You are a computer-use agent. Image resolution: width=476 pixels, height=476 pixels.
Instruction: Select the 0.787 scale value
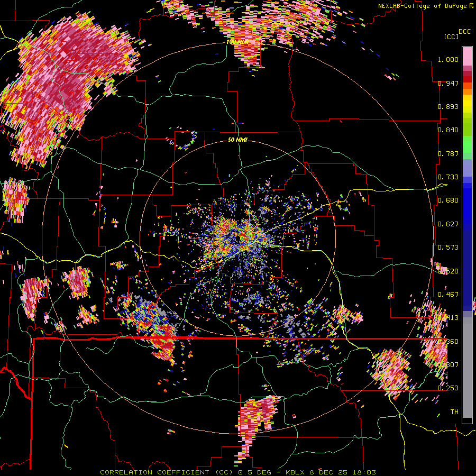click(448, 153)
